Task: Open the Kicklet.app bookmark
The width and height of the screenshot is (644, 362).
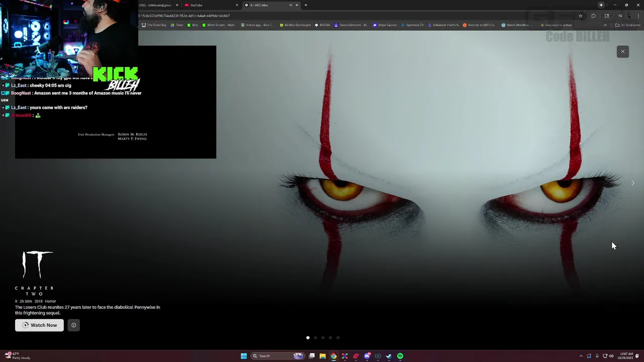Action: 258,25
